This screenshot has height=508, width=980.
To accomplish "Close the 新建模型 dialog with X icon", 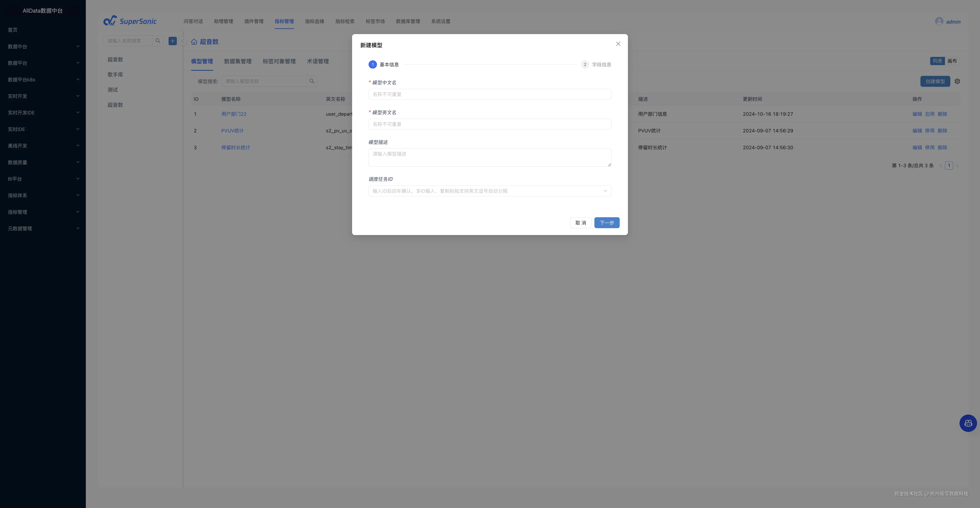I will [x=618, y=44].
